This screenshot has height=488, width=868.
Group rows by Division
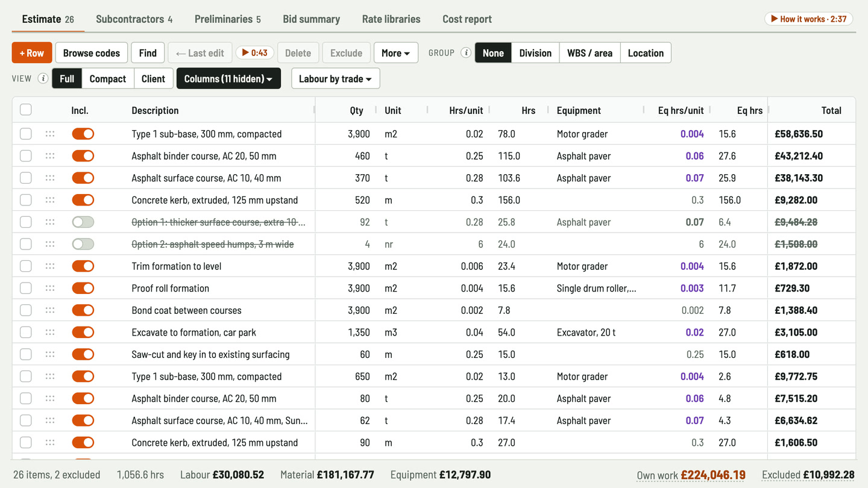(x=535, y=53)
